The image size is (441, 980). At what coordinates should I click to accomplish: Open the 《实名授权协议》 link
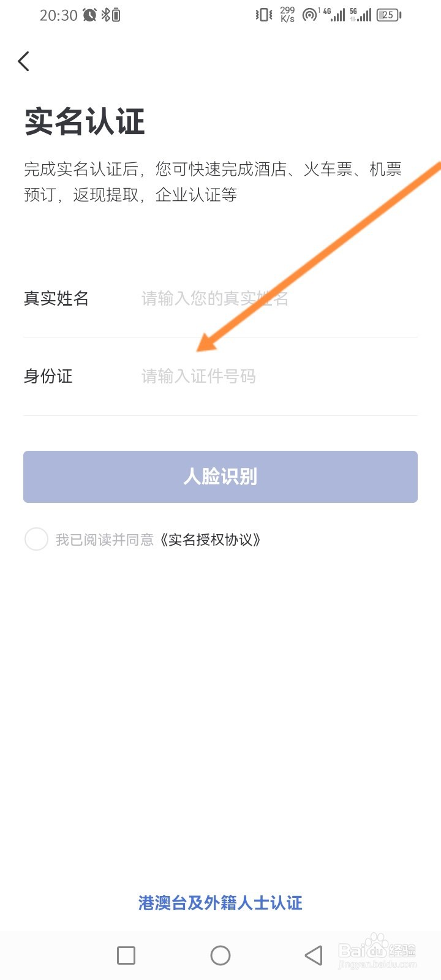[x=211, y=540]
